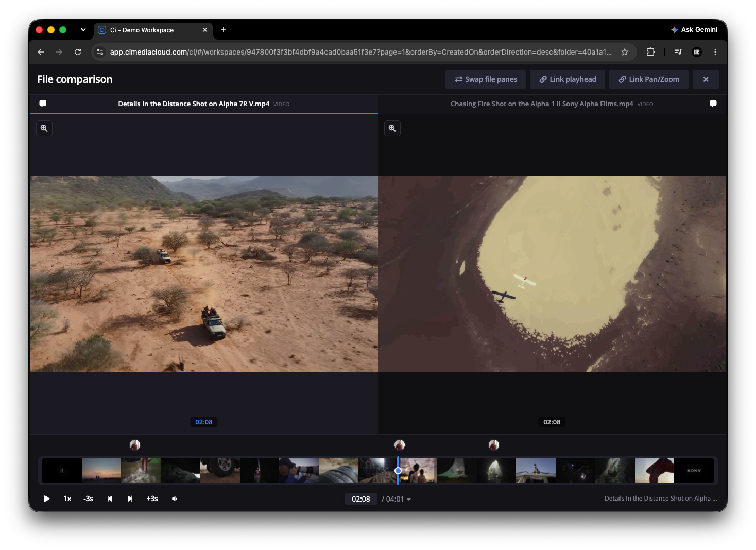756x550 pixels.
Task: Close the Ci - Demo Workspace tab
Action: (x=205, y=30)
